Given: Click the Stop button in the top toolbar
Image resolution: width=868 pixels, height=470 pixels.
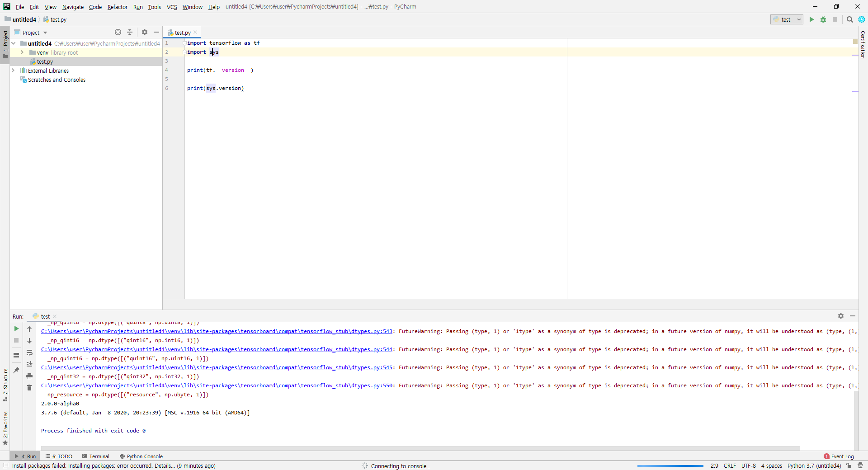Looking at the screenshot, I should [835, 19].
